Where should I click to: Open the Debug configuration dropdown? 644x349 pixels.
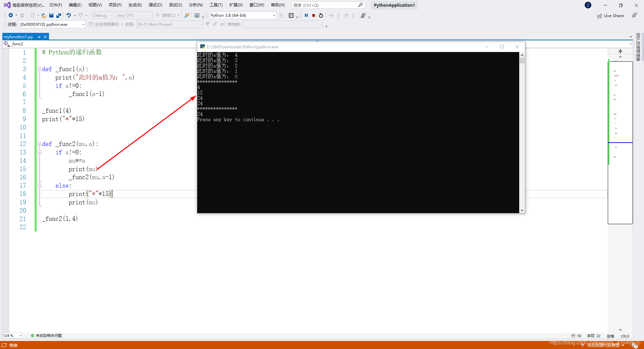click(103, 15)
